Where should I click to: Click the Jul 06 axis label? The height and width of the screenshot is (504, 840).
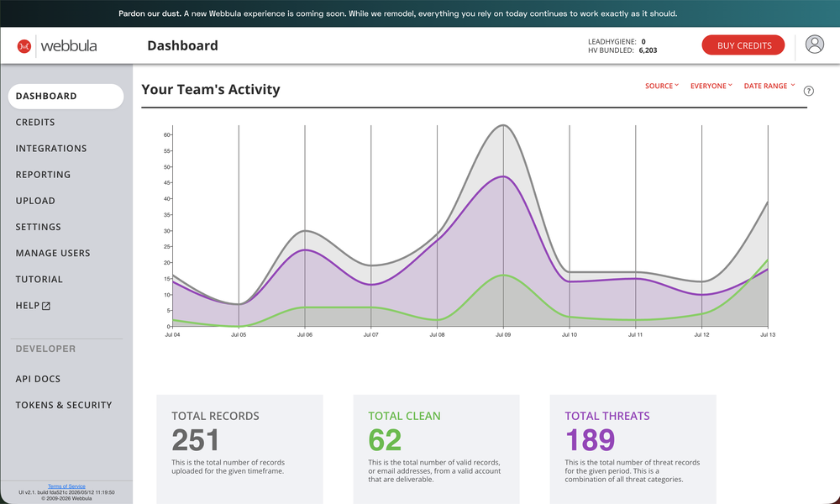pyautogui.click(x=305, y=335)
